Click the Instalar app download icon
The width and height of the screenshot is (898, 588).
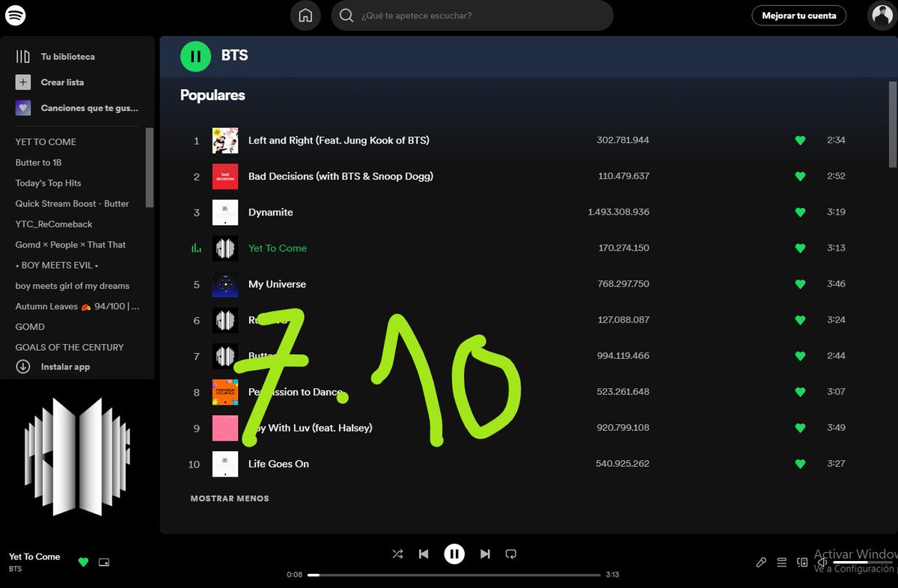tap(23, 367)
